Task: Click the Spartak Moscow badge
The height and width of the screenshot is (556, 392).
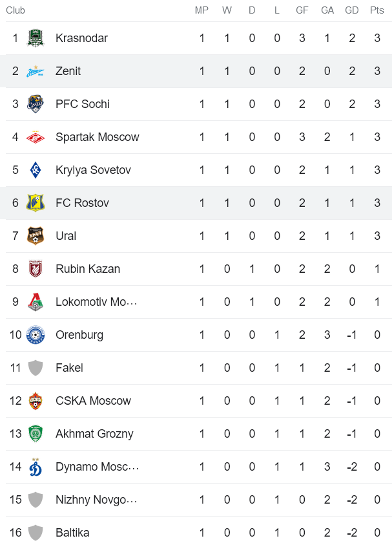Action: coord(35,136)
